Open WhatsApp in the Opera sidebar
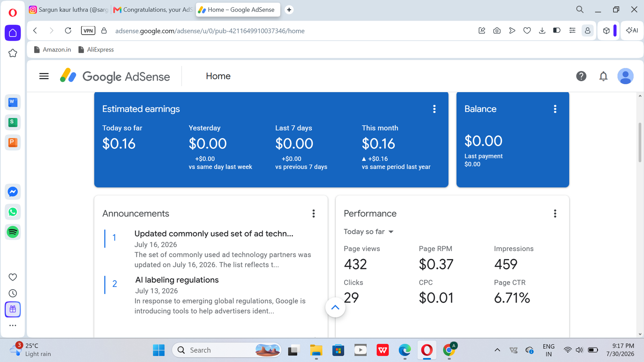Image resolution: width=644 pixels, height=362 pixels. tap(13, 212)
